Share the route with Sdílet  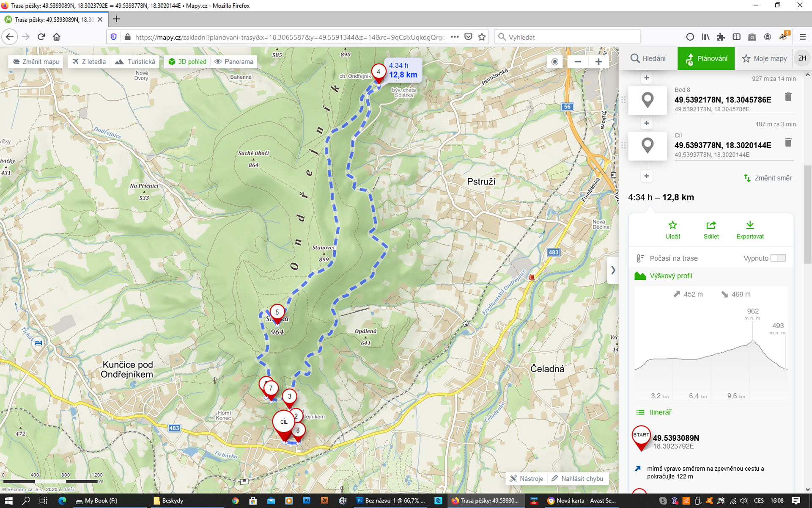coord(711,230)
